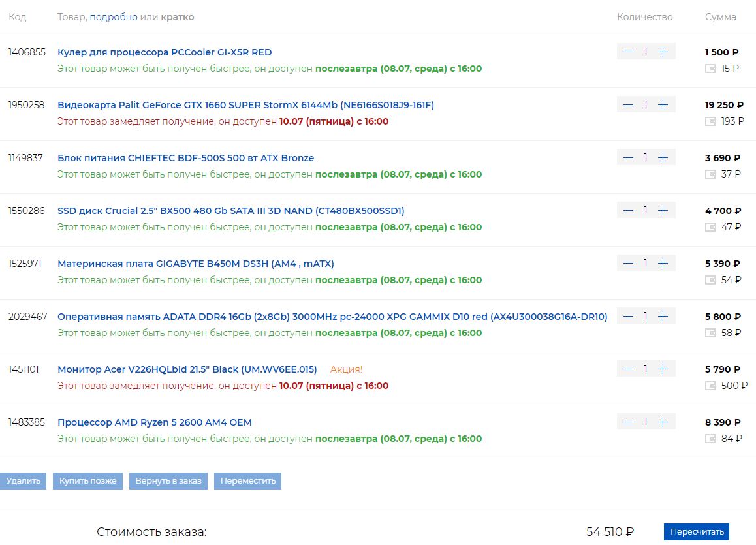The height and width of the screenshot is (545, 756).
Task: Click bonus wallet icon next to 500 ₽
Action: click(710, 386)
